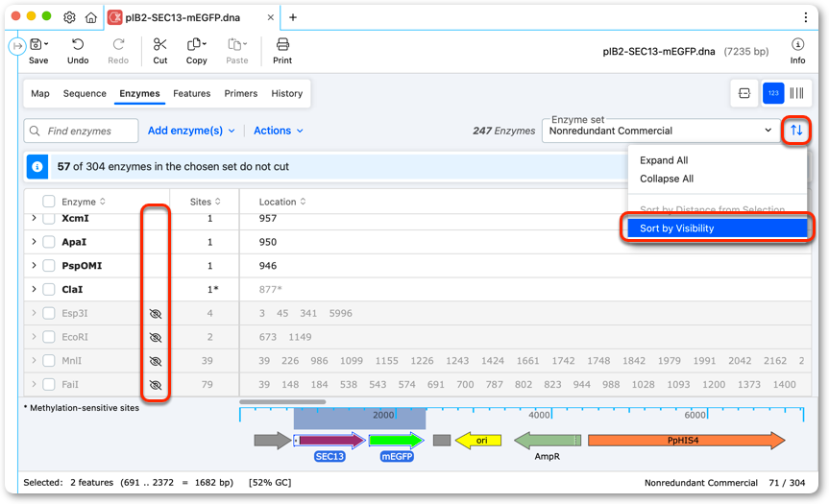This screenshot has width=829, height=504.
Task: Open a new tab with the plus icon
Action: coord(292,17)
